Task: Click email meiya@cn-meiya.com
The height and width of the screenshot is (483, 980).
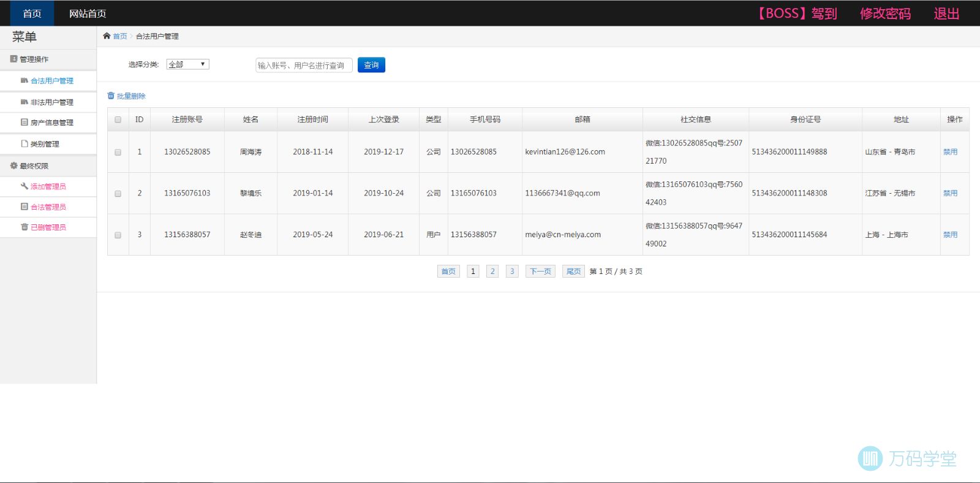Action: click(x=563, y=235)
